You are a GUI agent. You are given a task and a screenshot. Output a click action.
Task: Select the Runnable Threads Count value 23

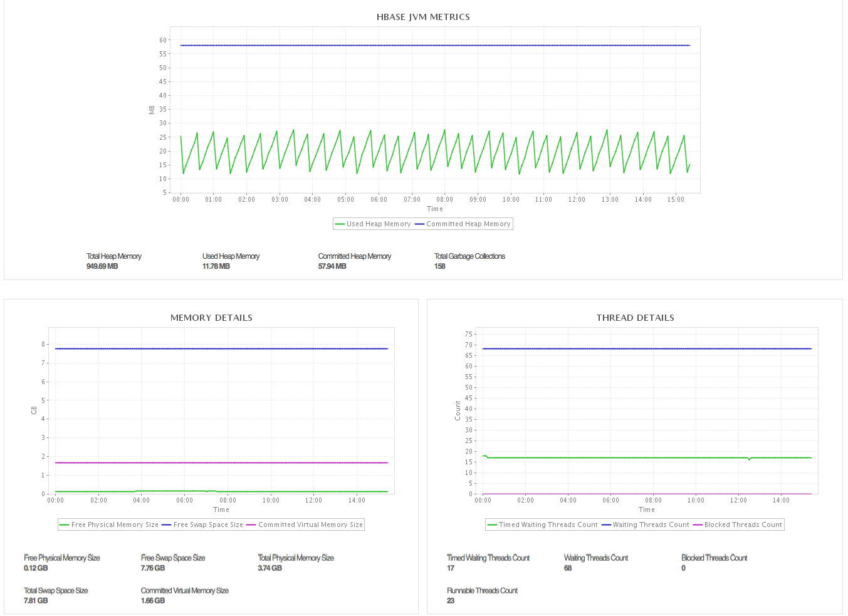(451, 601)
